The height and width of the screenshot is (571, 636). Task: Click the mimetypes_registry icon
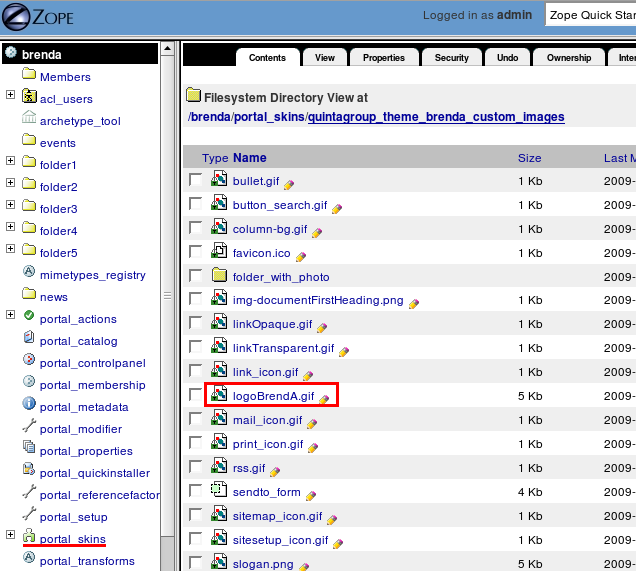(29, 271)
